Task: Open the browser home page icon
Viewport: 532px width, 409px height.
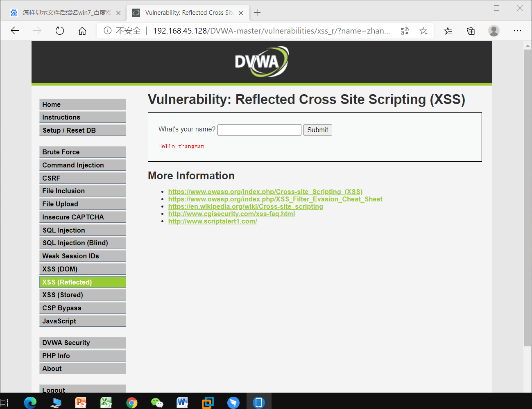Action: pos(82,31)
